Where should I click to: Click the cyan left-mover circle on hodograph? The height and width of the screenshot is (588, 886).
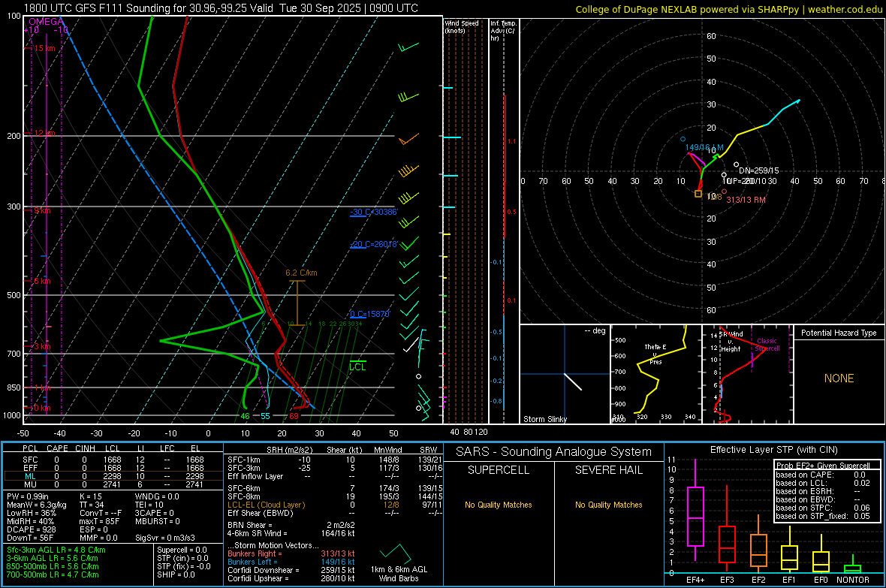pos(683,139)
